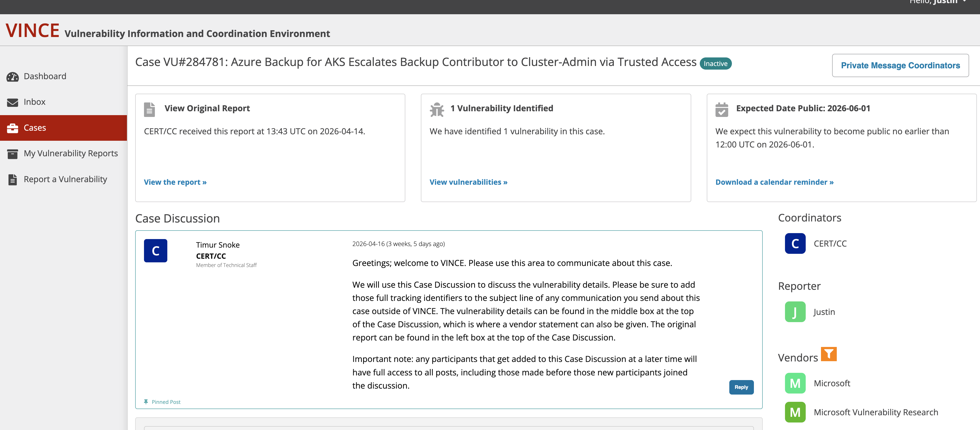This screenshot has width=980, height=430.
Task: Click the View Original Report document icon
Action: [x=149, y=109]
